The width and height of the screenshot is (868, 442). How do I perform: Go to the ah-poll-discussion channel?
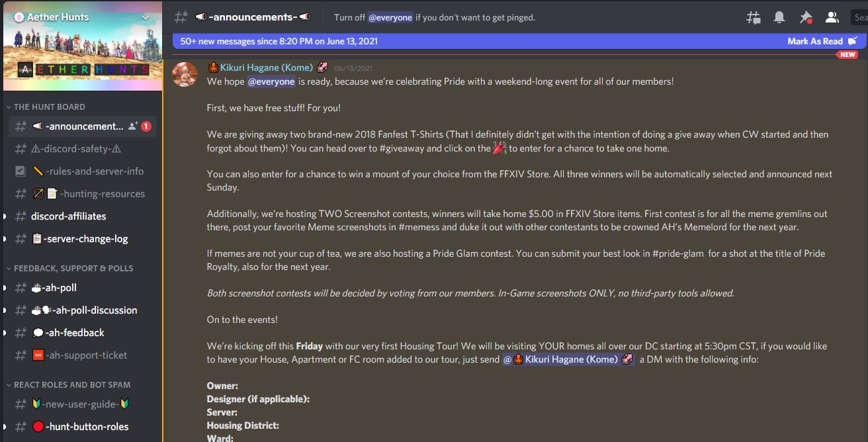pos(83,310)
